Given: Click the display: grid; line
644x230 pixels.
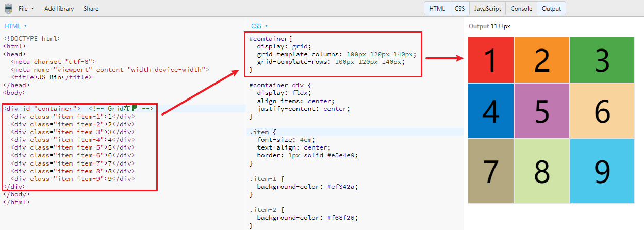Looking at the screenshot, I should click(284, 46).
